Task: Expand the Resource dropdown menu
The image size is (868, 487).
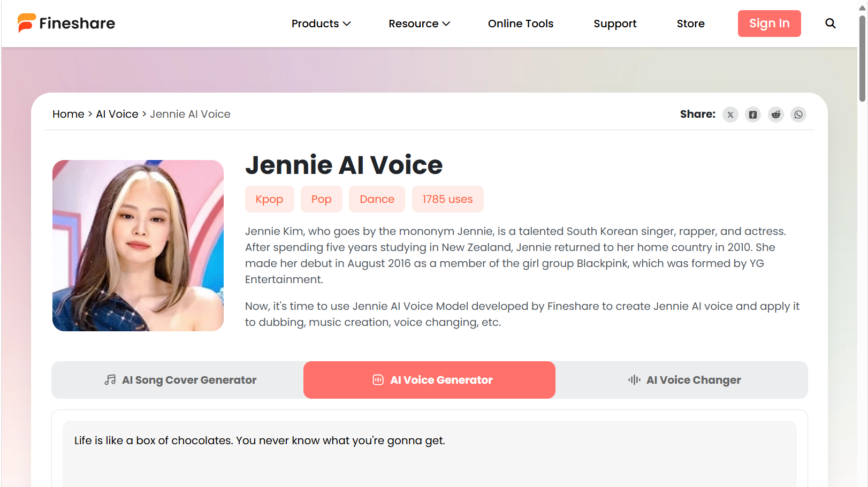Action: tap(419, 24)
